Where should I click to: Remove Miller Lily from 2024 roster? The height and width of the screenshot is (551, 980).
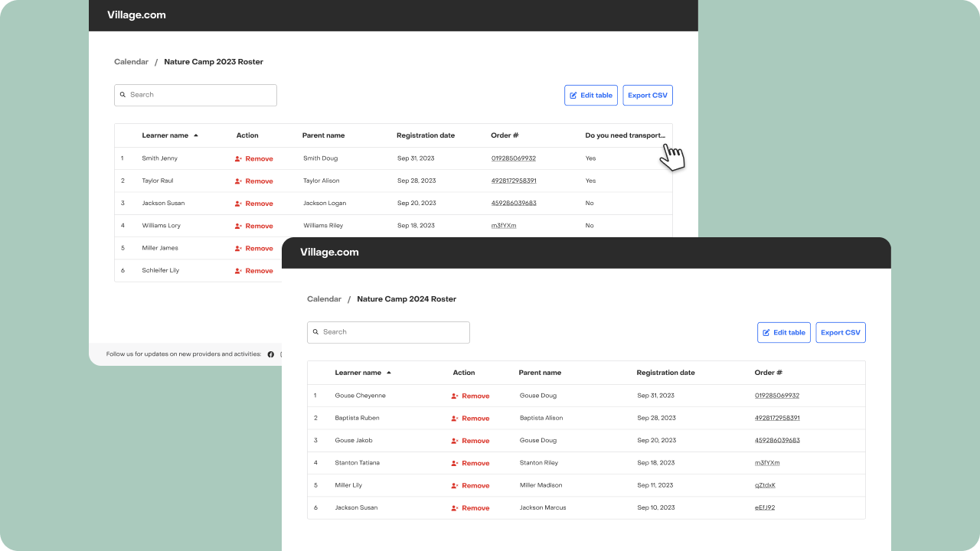pyautogui.click(x=470, y=486)
